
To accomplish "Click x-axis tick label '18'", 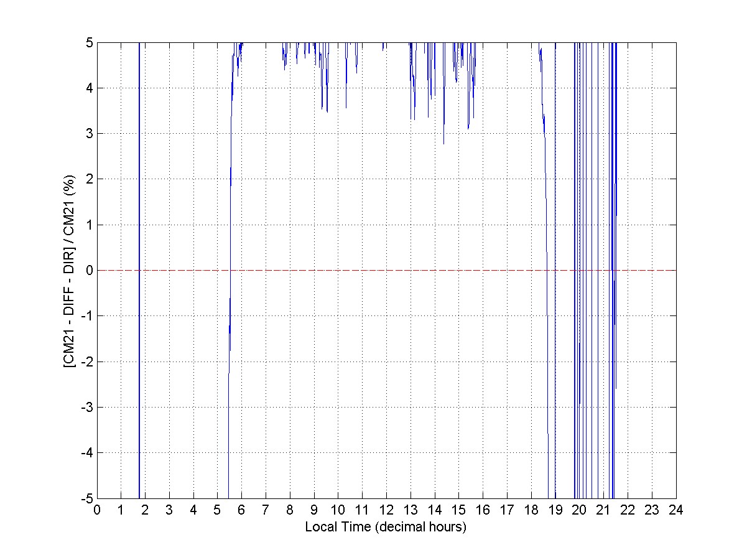I will (531, 510).
